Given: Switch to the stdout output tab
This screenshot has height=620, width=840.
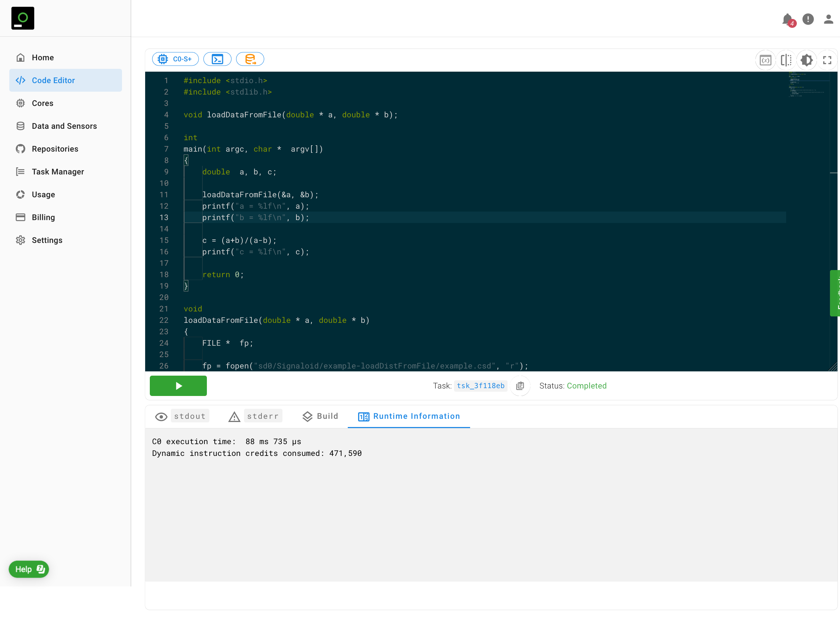Looking at the screenshot, I should (189, 416).
